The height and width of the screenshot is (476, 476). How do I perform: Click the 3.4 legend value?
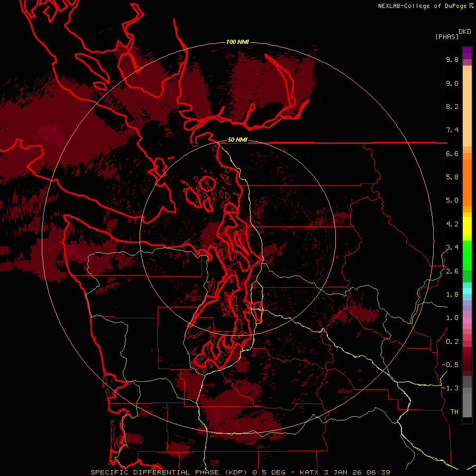click(452, 248)
